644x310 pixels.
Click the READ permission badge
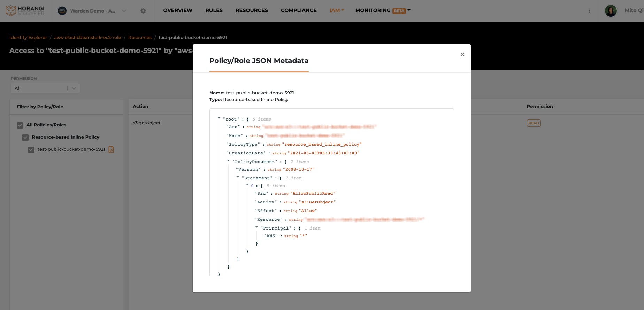[x=534, y=123]
